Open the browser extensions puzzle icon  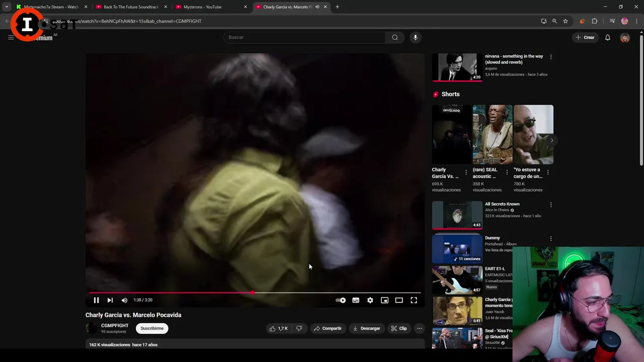click(x=595, y=21)
